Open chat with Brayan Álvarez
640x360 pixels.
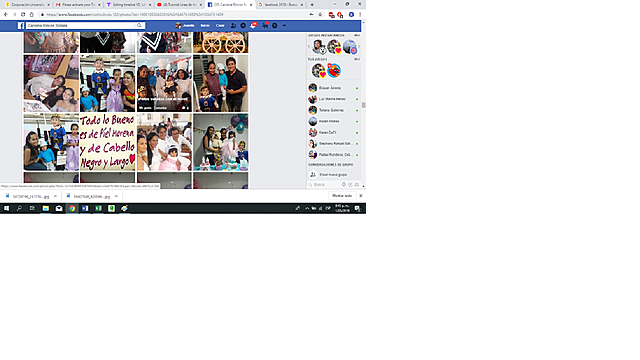click(x=333, y=88)
